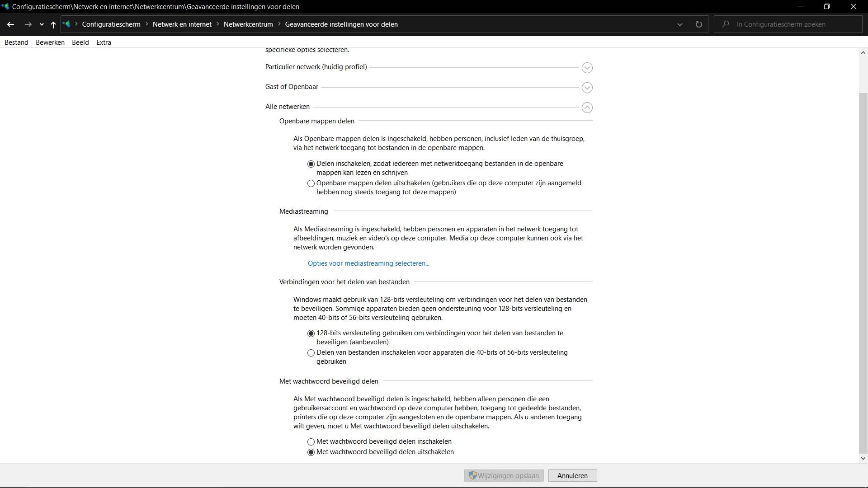This screenshot has width=868, height=488.
Task: Click the up-one-level arrow
Action: (53, 24)
